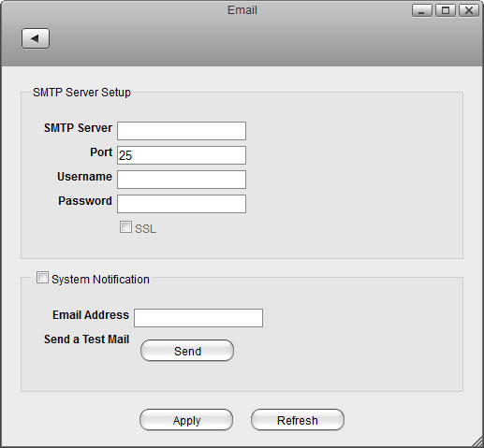Viewport: 484px width, 448px height.
Task: Maximize the Email window
Action: tap(446, 10)
